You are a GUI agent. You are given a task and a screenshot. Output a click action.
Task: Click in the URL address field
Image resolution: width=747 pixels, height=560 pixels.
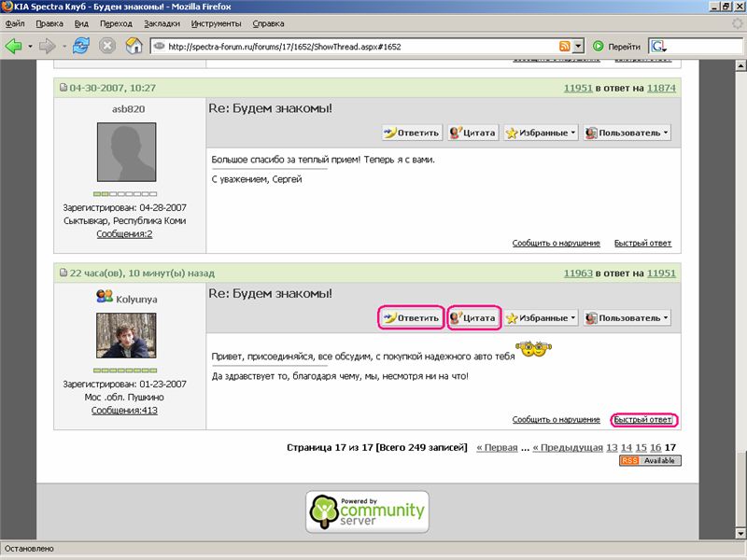[355, 46]
